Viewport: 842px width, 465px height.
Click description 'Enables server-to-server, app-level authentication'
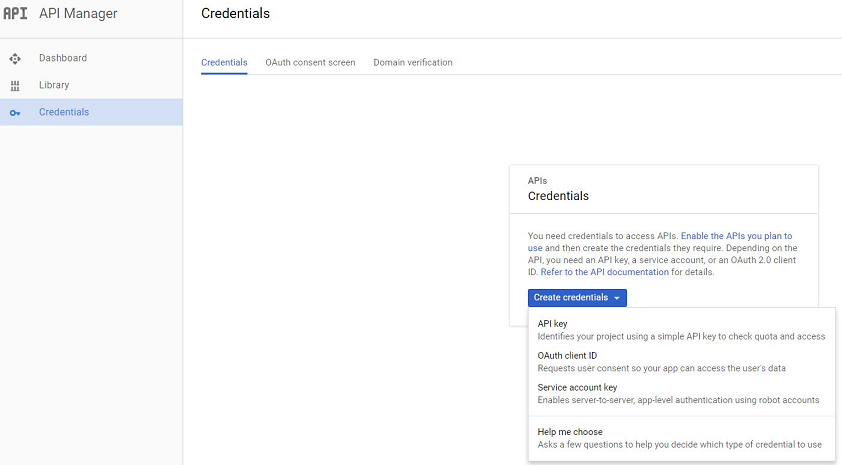click(x=678, y=400)
